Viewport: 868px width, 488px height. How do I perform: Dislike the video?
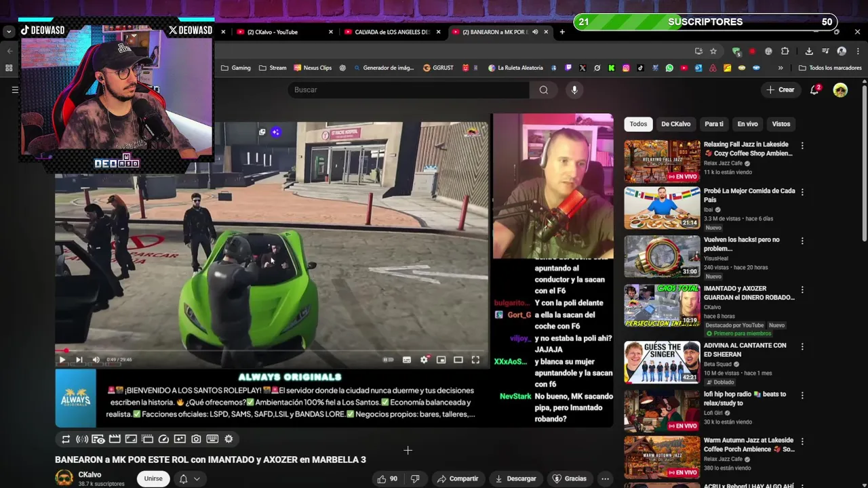pos(415,479)
